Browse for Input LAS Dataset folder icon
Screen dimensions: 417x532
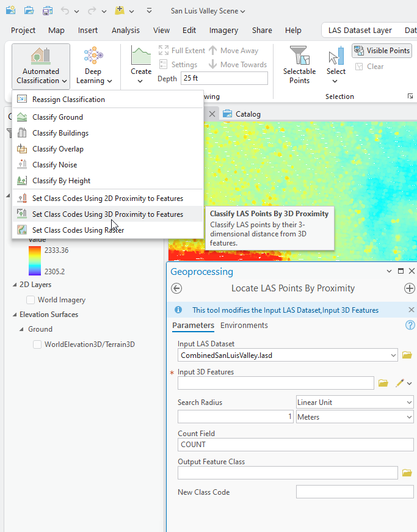point(407,355)
